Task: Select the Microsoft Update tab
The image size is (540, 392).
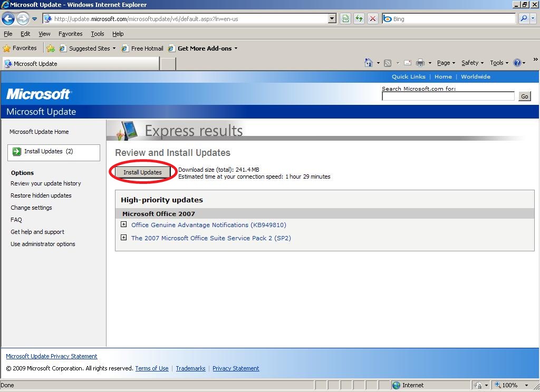Action: click(81, 64)
